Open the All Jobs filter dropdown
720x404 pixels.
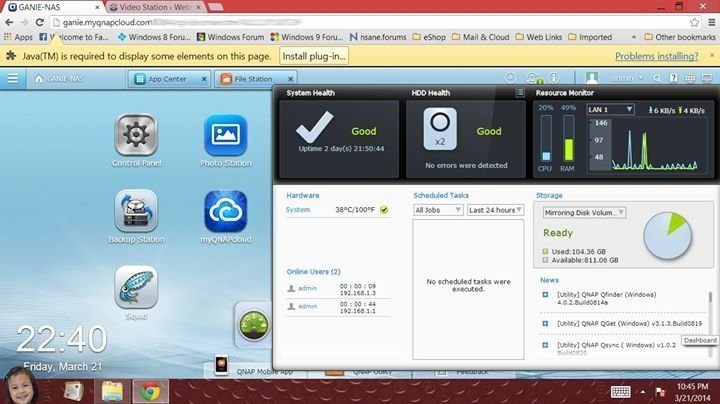coord(438,210)
